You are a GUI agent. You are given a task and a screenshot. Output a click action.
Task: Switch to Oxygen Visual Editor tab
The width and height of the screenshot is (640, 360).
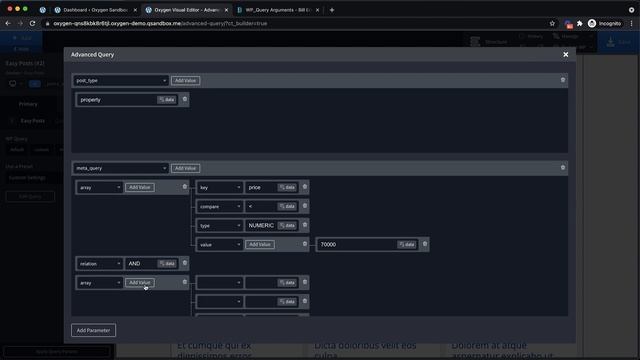[x=186, y=10]
